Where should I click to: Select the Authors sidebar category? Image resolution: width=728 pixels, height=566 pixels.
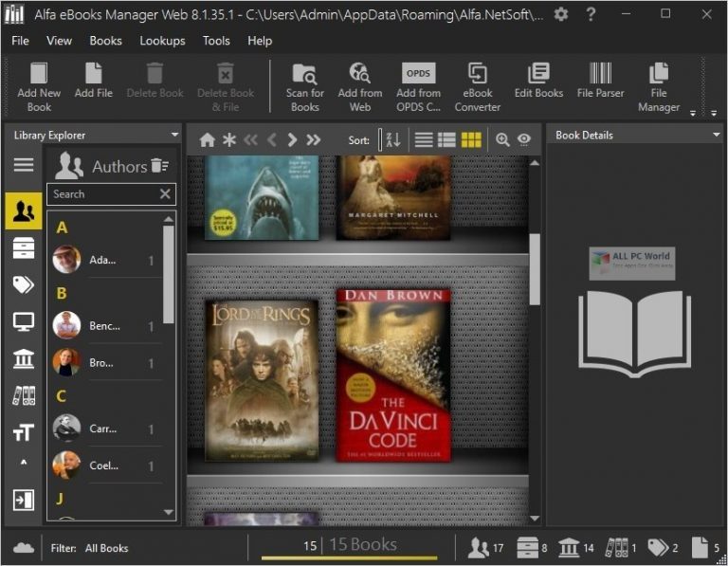(x=24, y=211)
